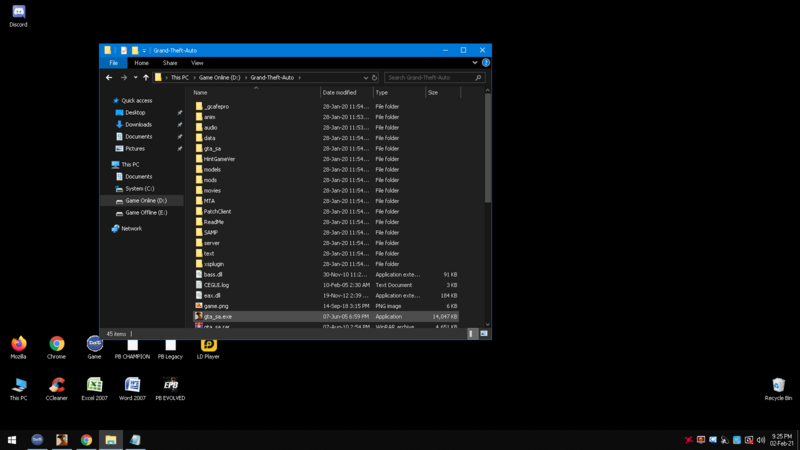Switch to details view layout icon
800x450 pixels.
pos(471,334)
